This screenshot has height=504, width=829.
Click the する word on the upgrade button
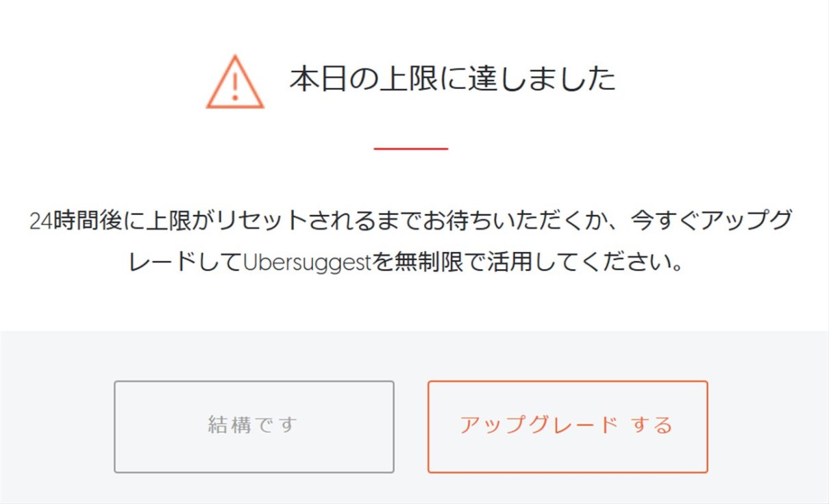coord(652,425)
